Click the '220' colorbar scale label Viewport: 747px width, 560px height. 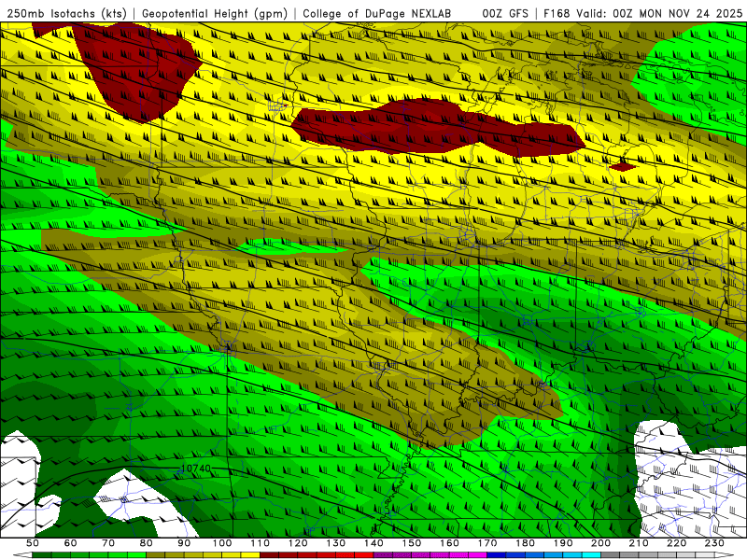(676, 543)
